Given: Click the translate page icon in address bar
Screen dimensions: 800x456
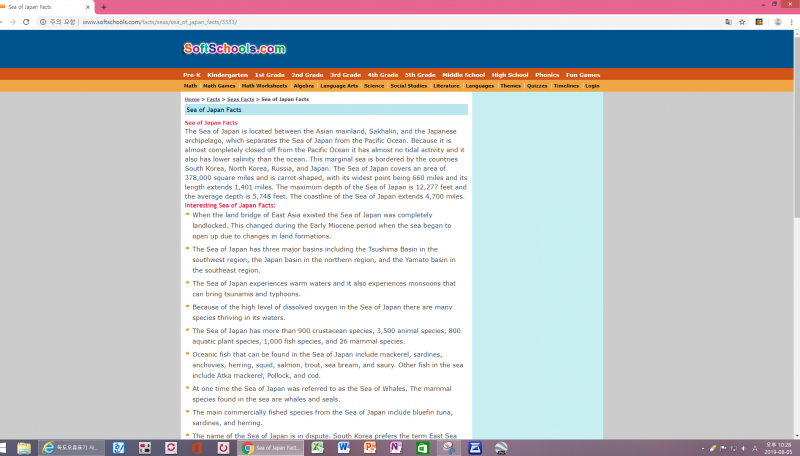Looking at the screenshot, I should coord(728,21).
